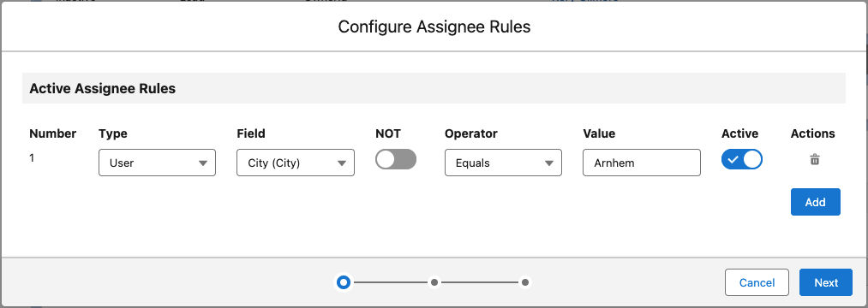Expand the Field dropdown showing City (City)
Image resolution: width=868 pixels, height=308 pixels.
296,163
